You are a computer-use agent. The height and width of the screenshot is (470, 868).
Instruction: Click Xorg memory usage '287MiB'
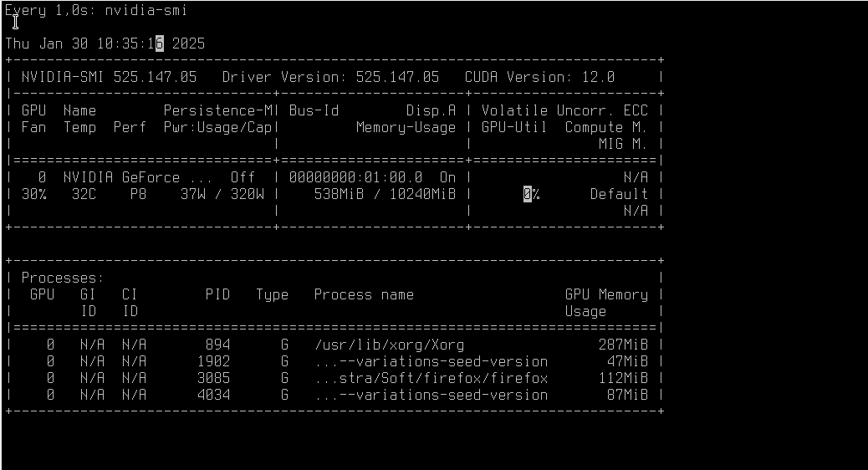click(623, 345)
